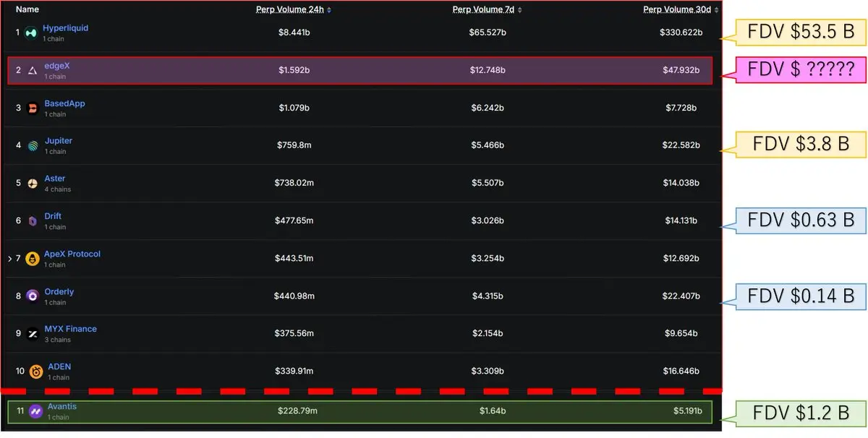
Task: Click Hyperliquid 24h volume $8.441b
Action: pyautogui.click(x=294, y=33)
